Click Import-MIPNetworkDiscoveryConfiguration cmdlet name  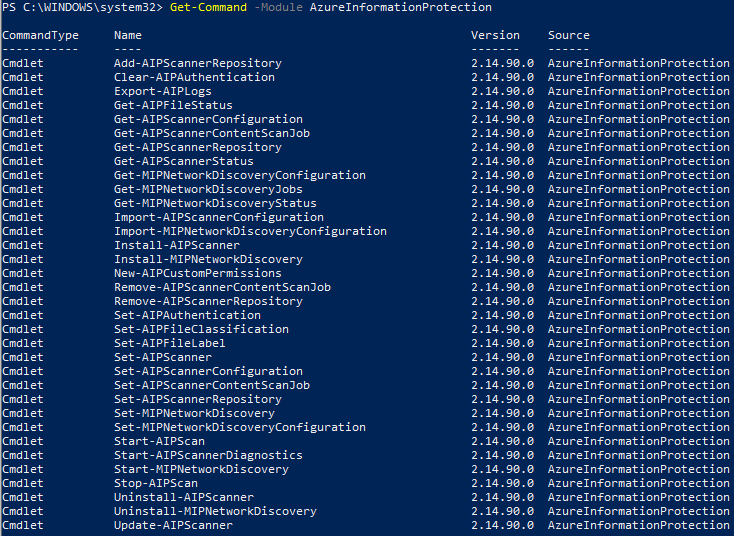[250, 232]
